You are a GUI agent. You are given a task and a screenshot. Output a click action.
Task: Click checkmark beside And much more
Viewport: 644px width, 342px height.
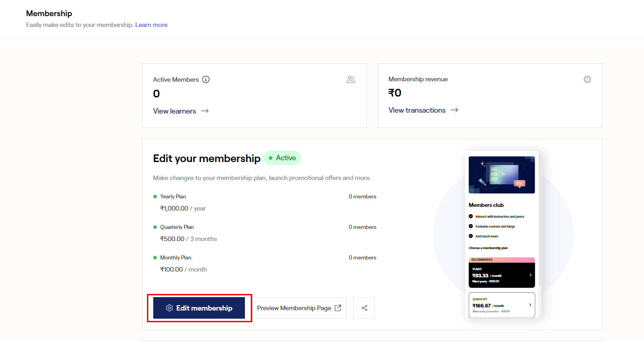coord(471,236)
